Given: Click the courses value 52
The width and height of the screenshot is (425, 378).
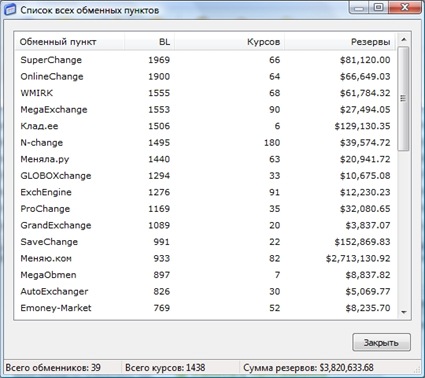Looking at the screenshot, I should pos(274,308).
